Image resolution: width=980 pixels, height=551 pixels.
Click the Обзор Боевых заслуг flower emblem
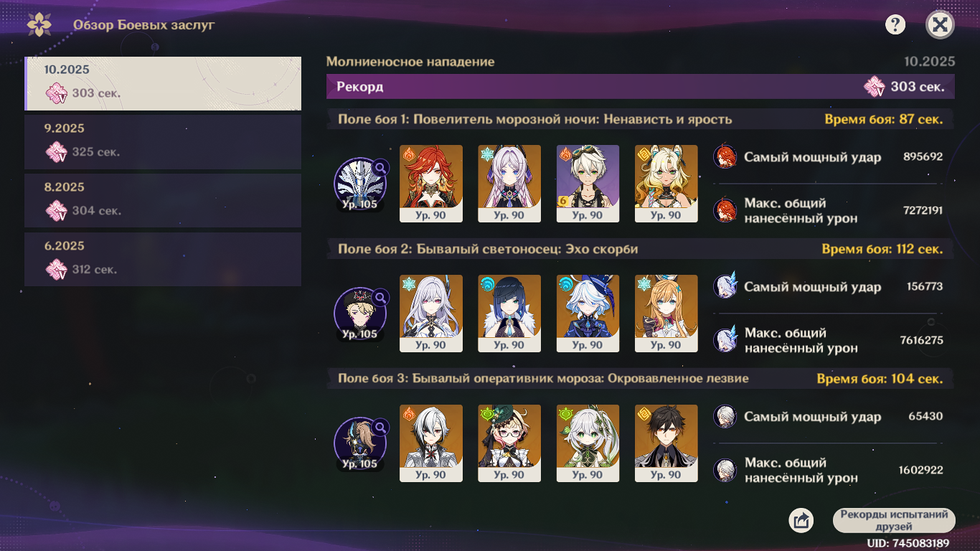click(39, 24)
